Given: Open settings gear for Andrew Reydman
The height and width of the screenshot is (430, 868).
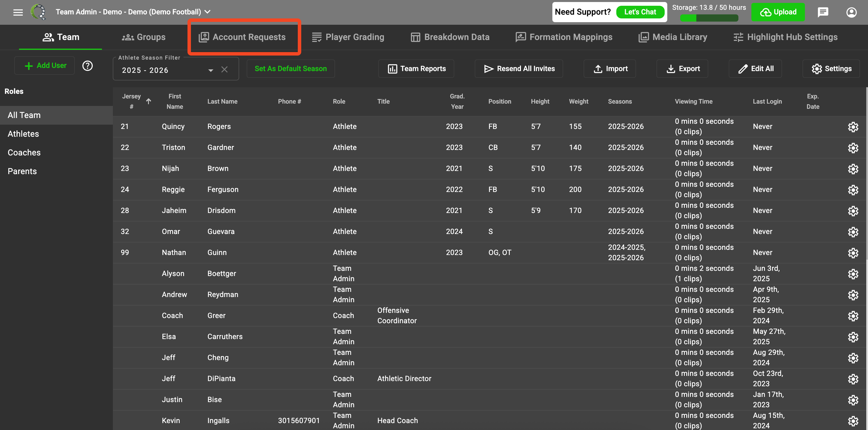Looking at the screenshot, I should (x=853, y=295).
